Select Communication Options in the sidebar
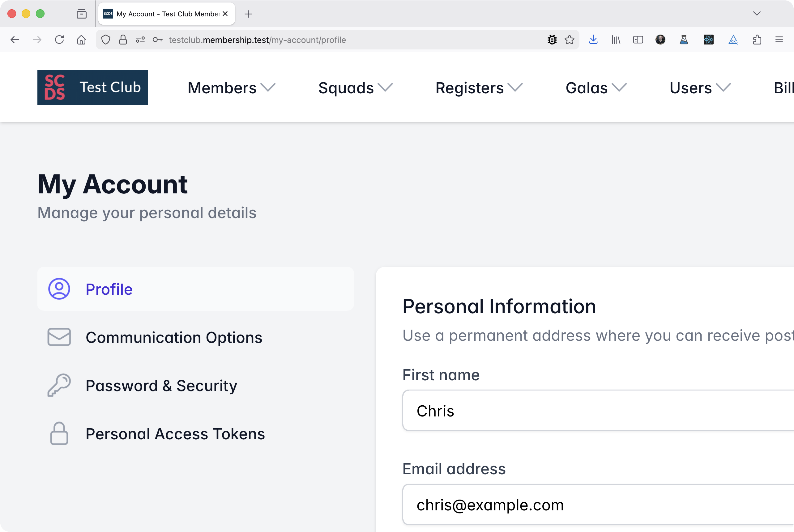Screen dimensions: 794x532 coord(174,337)
